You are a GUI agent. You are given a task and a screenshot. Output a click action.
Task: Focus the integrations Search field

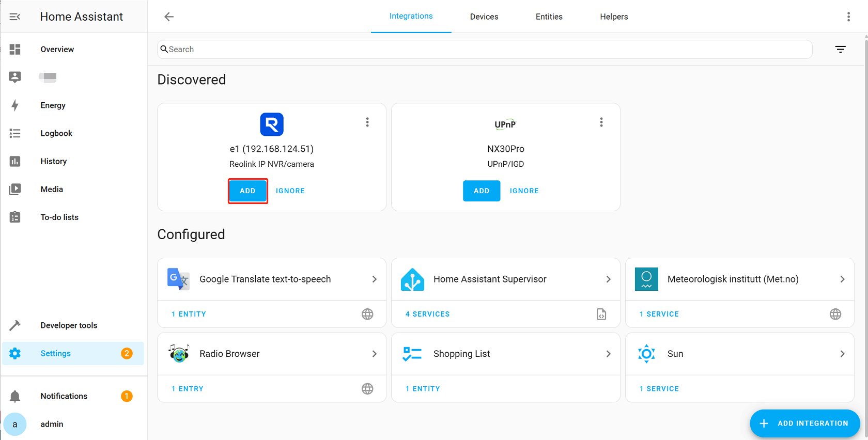(485, 49)
